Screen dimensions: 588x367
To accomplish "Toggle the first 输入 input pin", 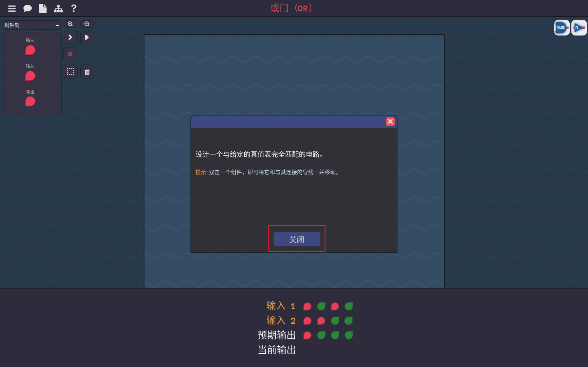I will (x=30, y=50).
